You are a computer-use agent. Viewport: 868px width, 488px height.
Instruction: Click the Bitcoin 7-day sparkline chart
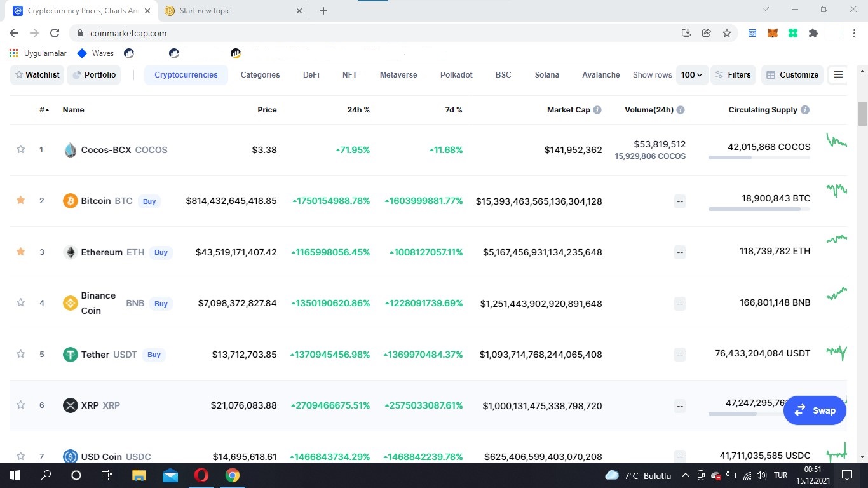(836, 190)
